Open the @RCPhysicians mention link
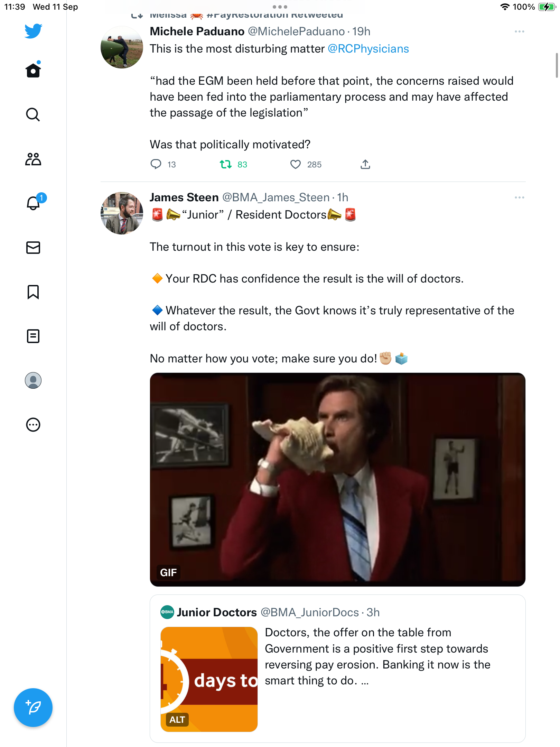 (x=368, y=49)
